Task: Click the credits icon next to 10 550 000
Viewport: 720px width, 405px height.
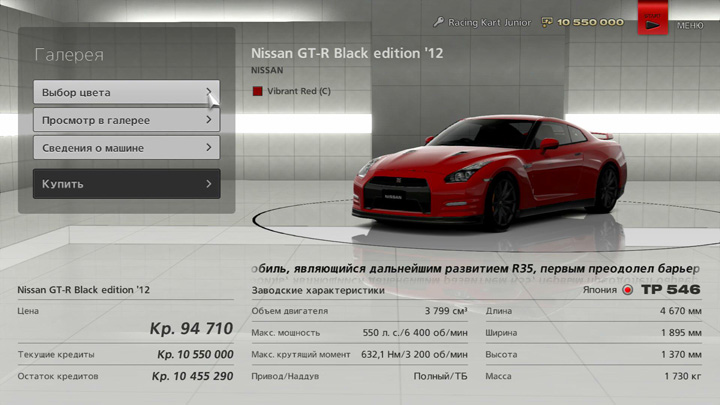Action: [x=547, y=22]
